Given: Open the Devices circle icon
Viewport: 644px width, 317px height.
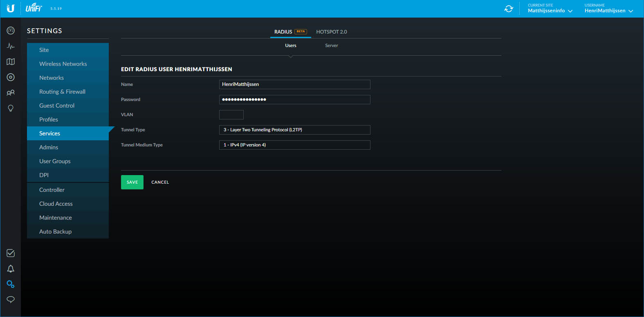Looking at the screenshot, I should point(11,77).
